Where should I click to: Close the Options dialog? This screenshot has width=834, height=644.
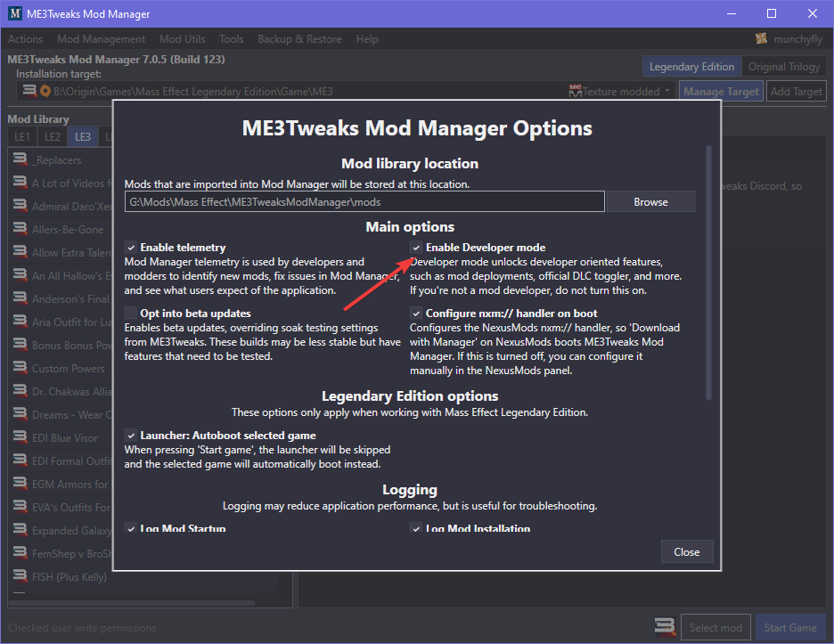[687, 552]
